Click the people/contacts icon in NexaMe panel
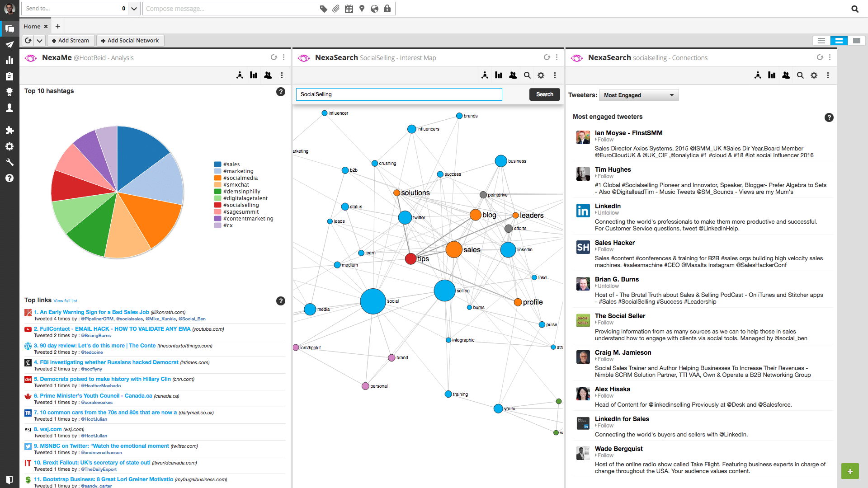 click(267, 75)
